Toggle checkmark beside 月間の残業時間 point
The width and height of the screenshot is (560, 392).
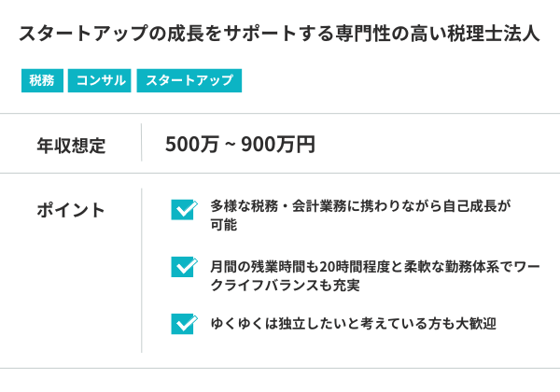click(183, 268)
